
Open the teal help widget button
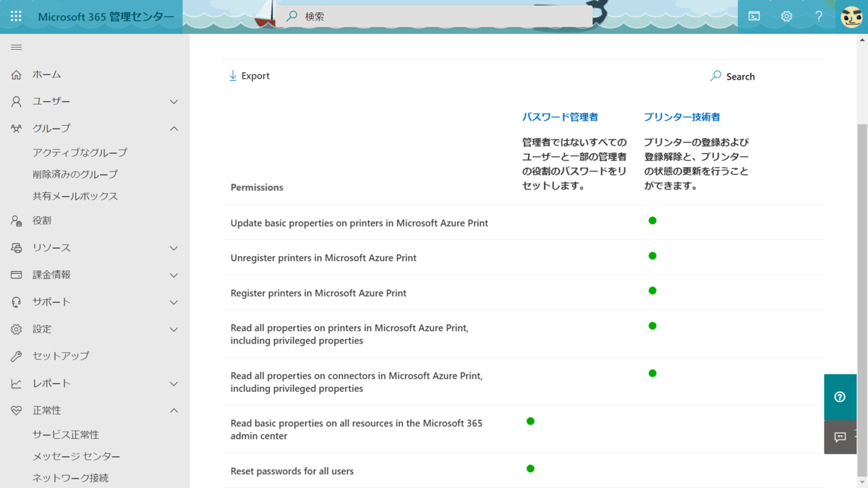(840, 397)
